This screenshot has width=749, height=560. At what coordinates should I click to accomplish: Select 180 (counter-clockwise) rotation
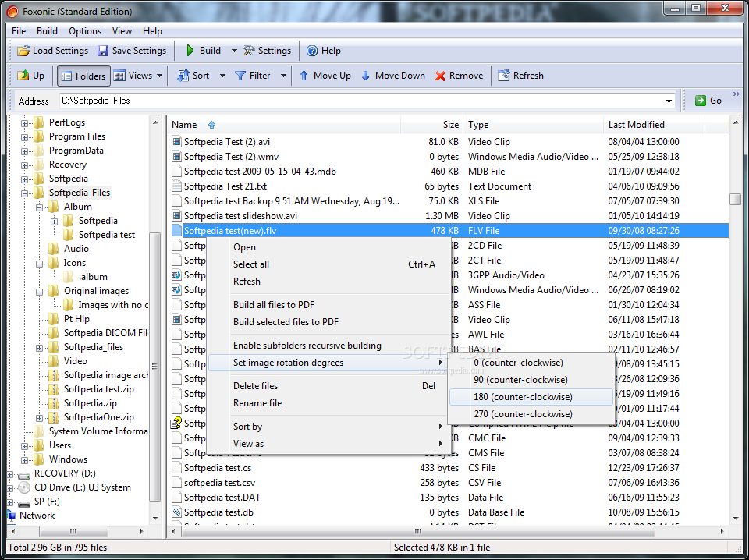click(531, 397)
